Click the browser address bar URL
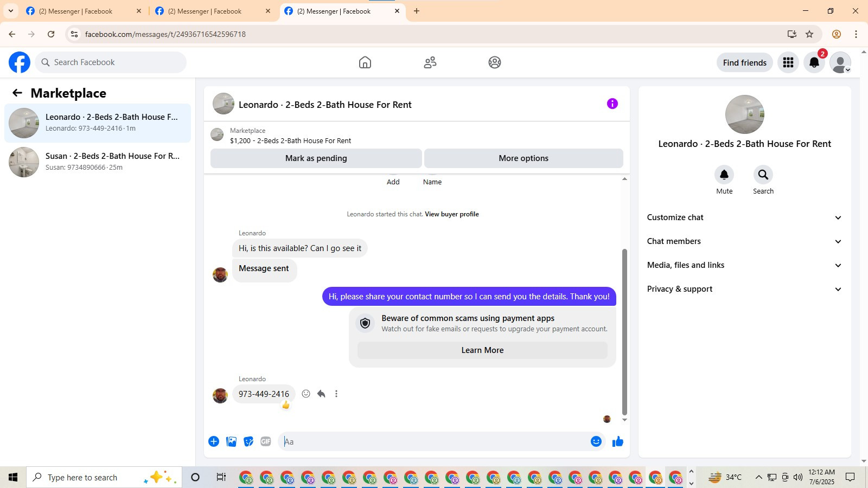Screen dimensions: 868x488 (165, 34)
